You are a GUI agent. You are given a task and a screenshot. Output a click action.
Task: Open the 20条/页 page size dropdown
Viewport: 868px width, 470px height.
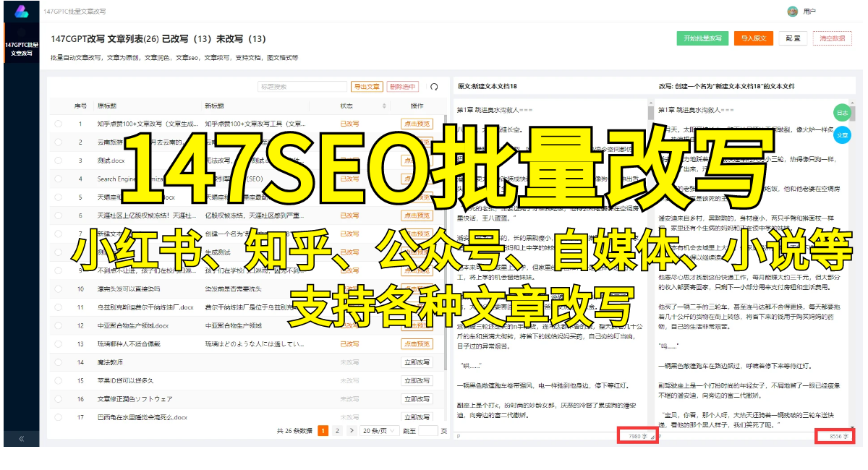380,430
